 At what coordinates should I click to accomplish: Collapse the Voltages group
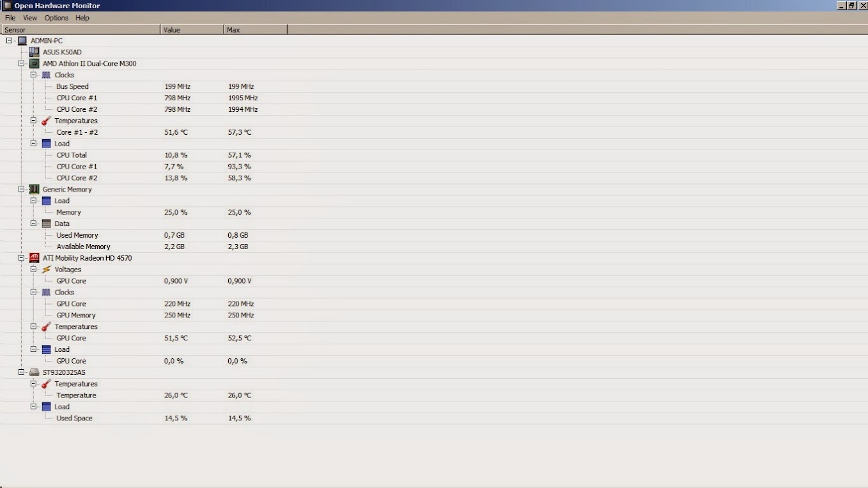tap(33, 270)
